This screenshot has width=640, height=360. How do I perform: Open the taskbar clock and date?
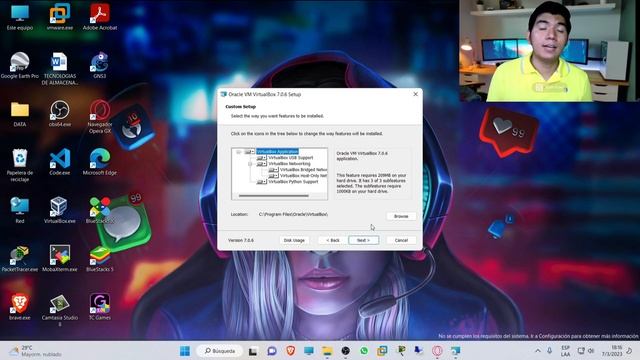coord(611,351)
